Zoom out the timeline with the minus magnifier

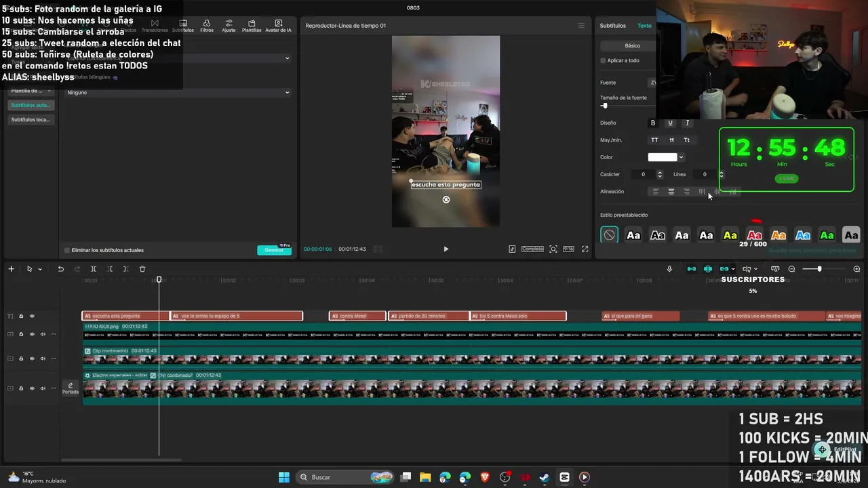(x=791, y=269)
